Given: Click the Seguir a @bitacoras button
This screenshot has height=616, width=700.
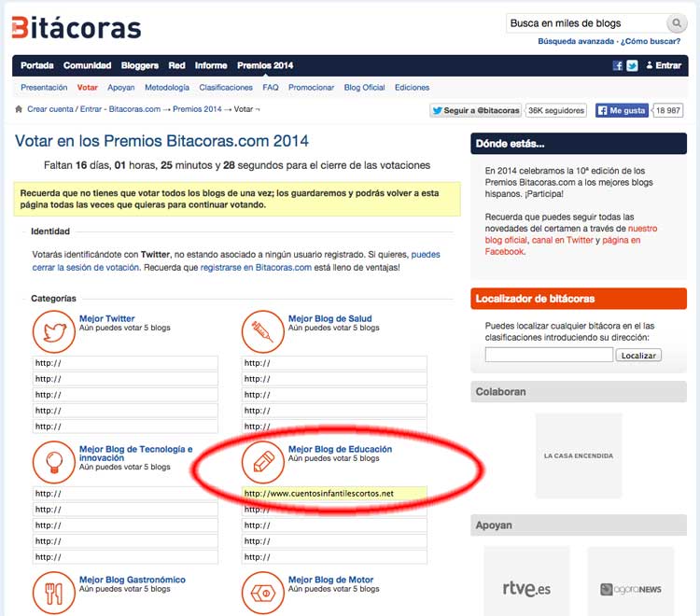Looking at the screenshot, I should pyautogui.click(x=476, y=110).
